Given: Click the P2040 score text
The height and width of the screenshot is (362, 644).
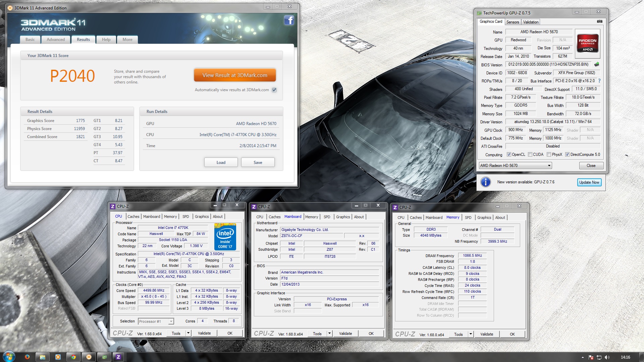Looking at the screenshot, I should coord(72,76).
